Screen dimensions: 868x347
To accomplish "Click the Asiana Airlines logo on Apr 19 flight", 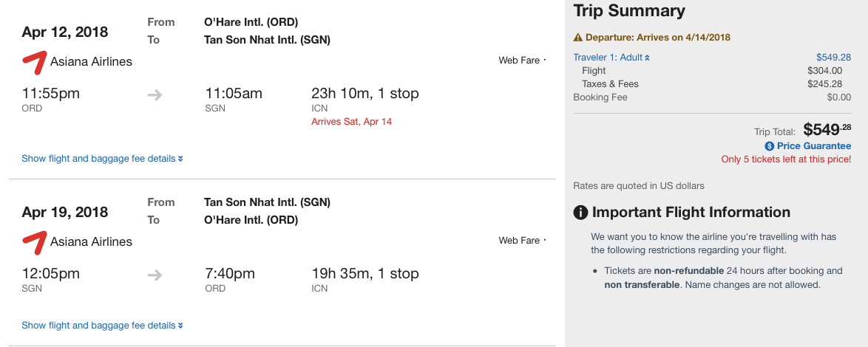I will pos(33,241).
